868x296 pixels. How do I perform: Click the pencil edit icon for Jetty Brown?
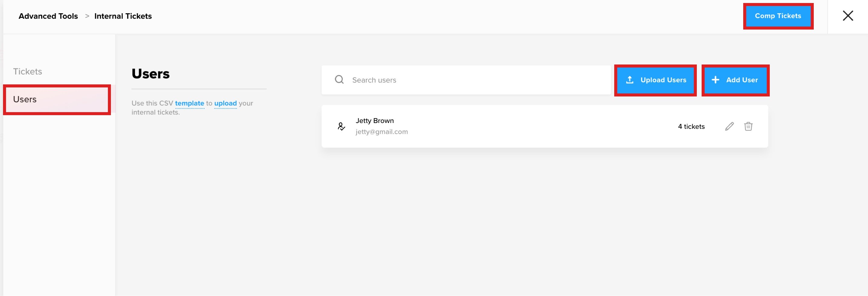tap(729, 126)
